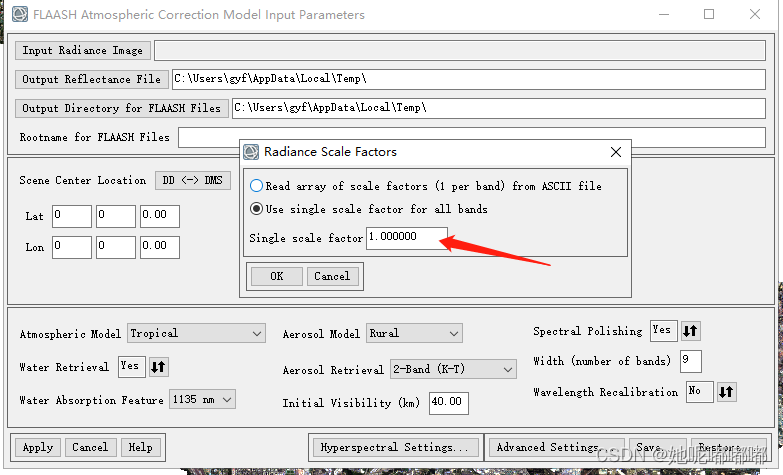Minimize the FLAASH window
Image resolution: width=783 pixels, height=475 pixels.
[664, 14]
